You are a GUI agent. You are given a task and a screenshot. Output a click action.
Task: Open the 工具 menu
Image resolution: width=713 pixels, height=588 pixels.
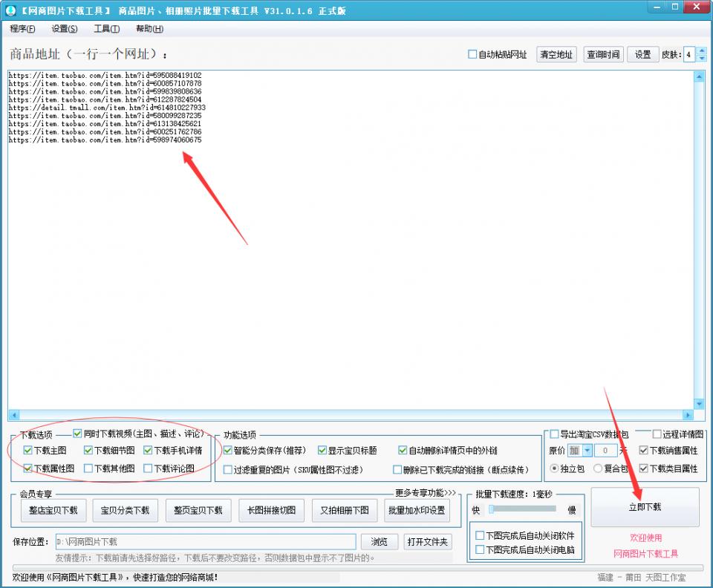[105, 29]
